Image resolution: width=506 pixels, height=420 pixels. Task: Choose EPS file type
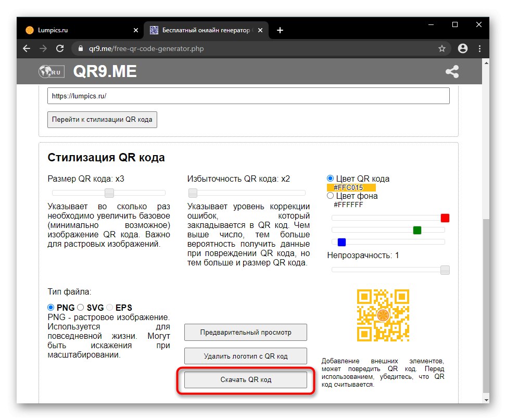[x=110, y=308]
